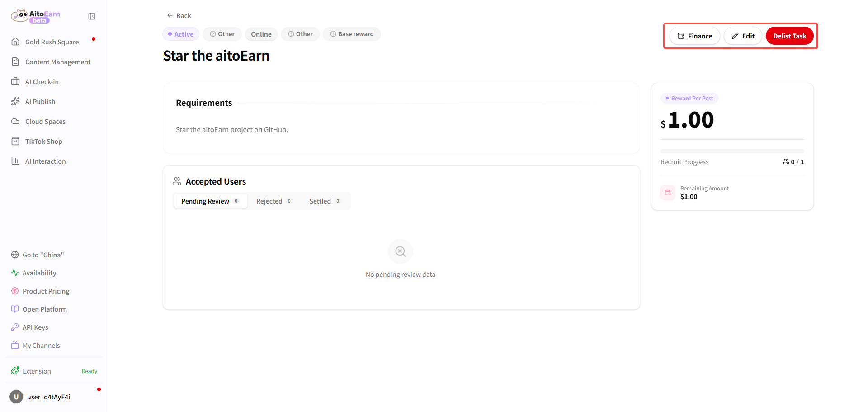Go to AI Check-in
This screenshot has width=868, height=412.
click(x=54, y=81)
